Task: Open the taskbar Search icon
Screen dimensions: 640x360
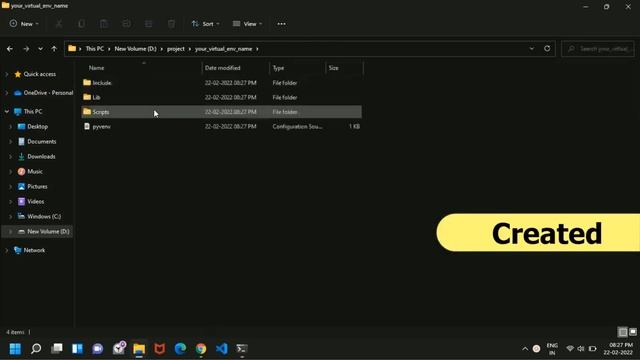Action: click(x=36, y=349)
